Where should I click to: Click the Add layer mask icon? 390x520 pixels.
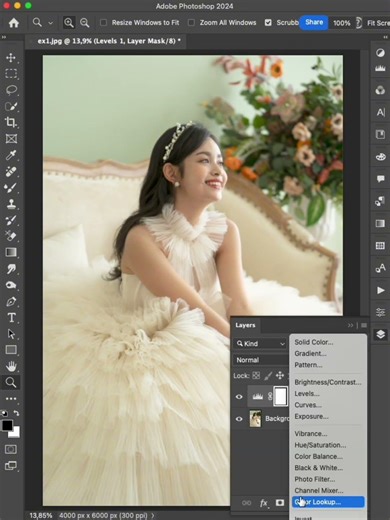tap(280, 502)
